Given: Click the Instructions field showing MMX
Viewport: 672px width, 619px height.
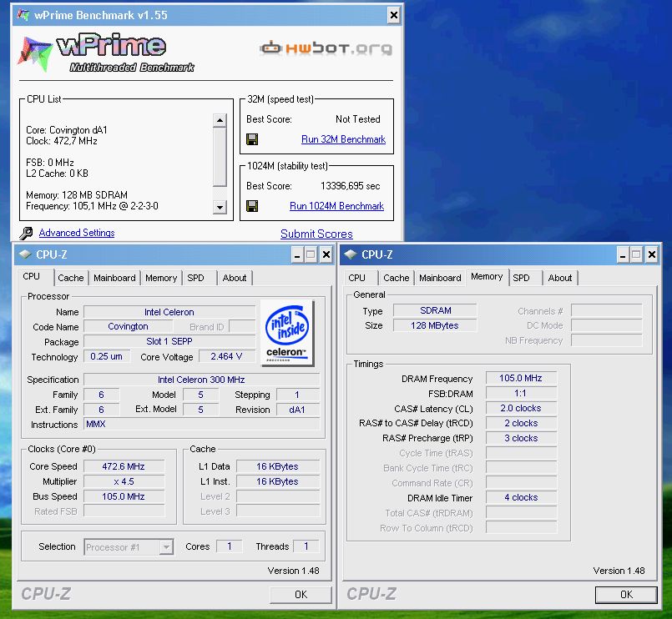Looking at the screenshot, I should (x=201, y=424).
